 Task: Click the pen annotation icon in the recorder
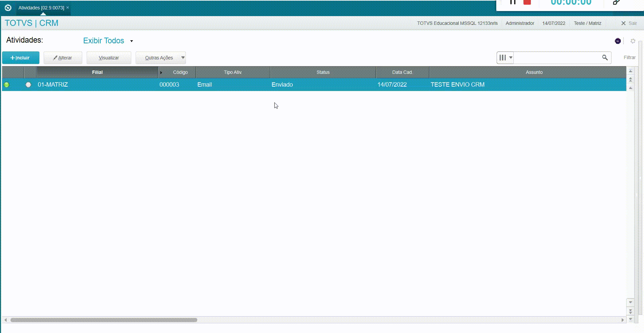pyautogui.click(x=616, y=2)
